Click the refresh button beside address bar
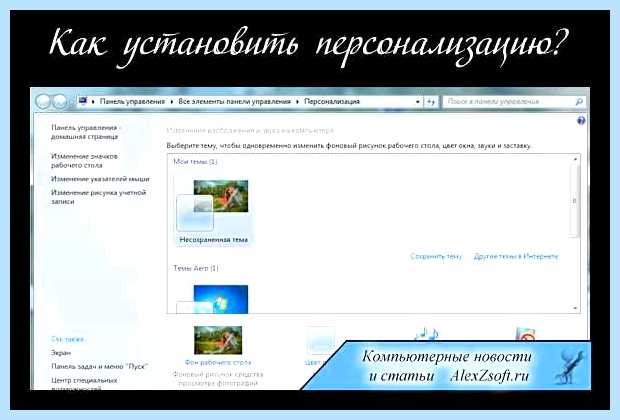This screenshot has width=620, height=420. (431, 102)
